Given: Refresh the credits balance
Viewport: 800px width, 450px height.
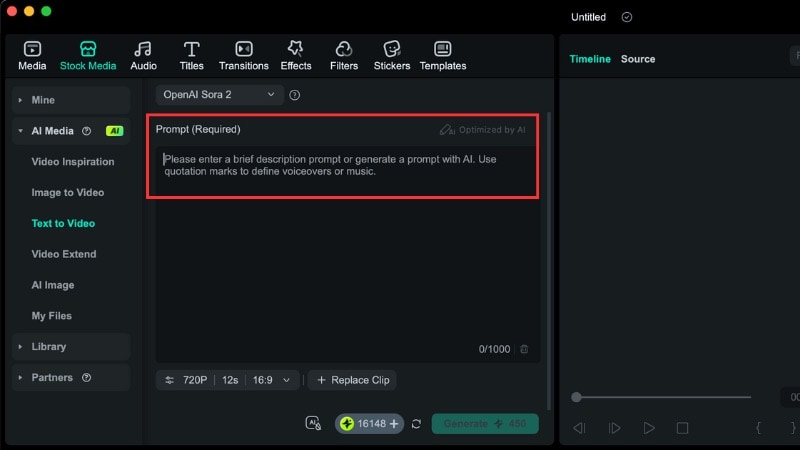Looking at the screenshot, I should (x=416, y=424).
